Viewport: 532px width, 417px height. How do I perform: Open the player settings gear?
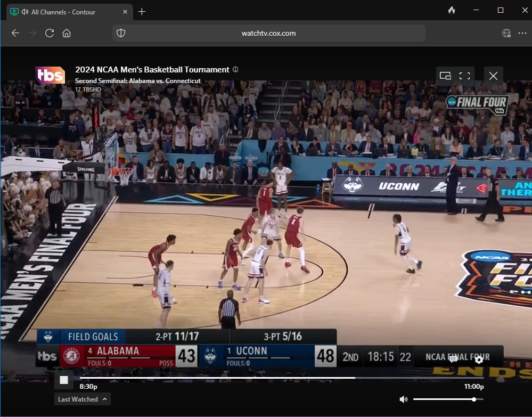(x=479, y=359)
